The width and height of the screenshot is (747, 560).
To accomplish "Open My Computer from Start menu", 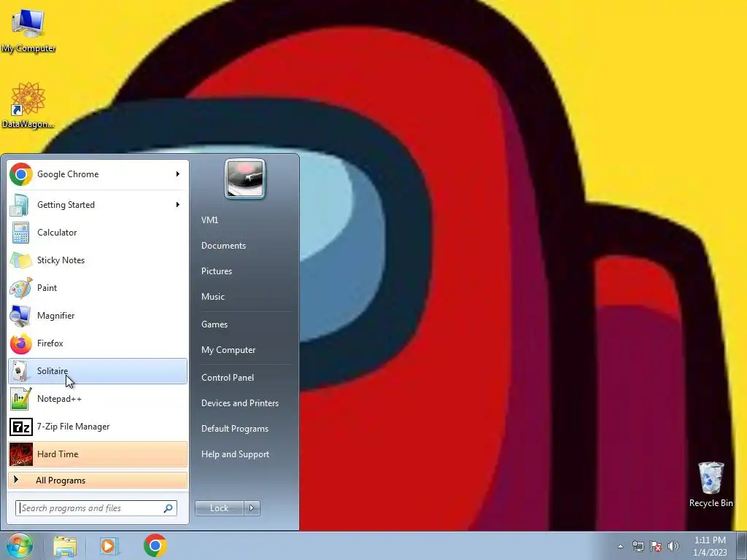I will coord(228,350).
